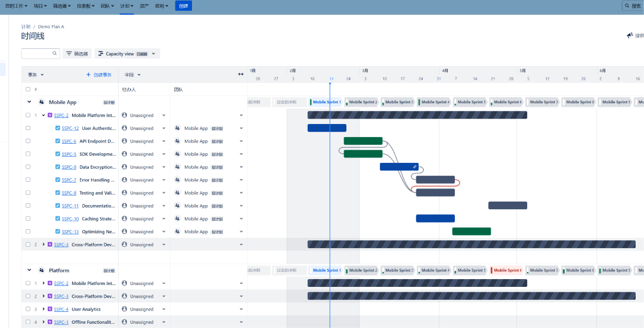Screen dimensions: 644x328
Task: Click Mobile Sprint 1 marker in the Mobile App row
Action: [x=326, y=102]
